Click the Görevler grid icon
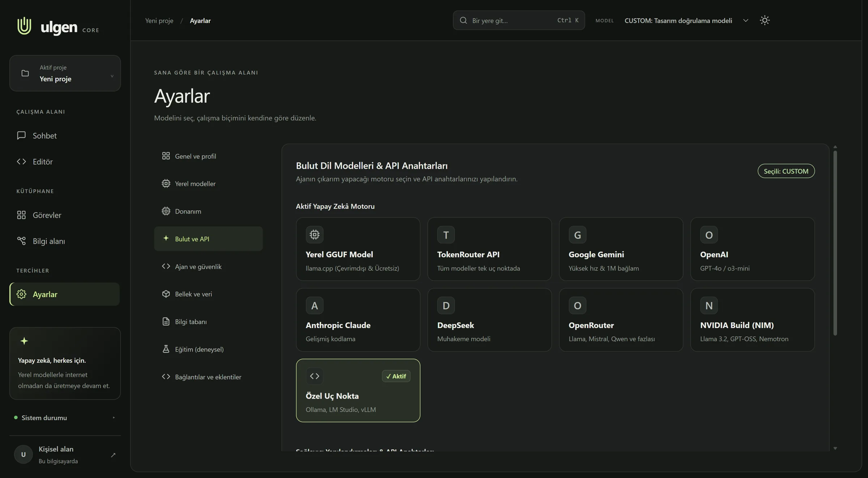 pos(21,215)
